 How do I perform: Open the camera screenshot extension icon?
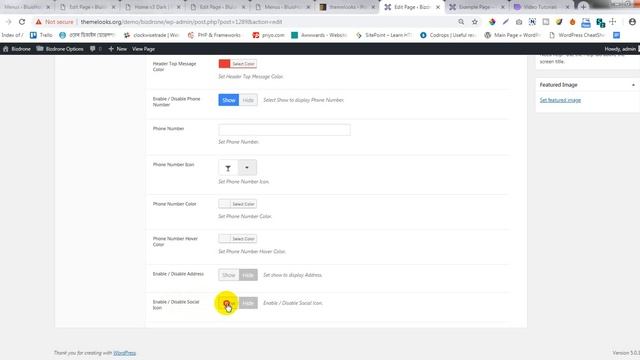(519, 22)
